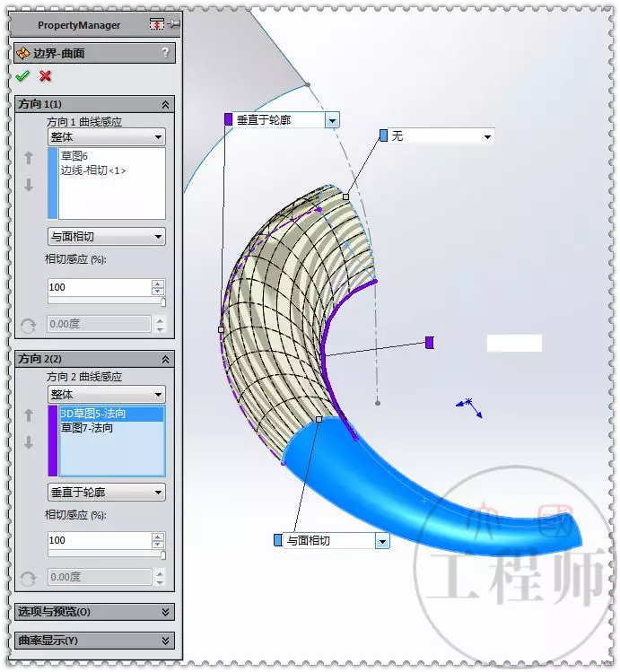This screenshot has height=672, width=620.
Task: Increase direction 1 tangent influence spinner up
Action: click(158, 284)
